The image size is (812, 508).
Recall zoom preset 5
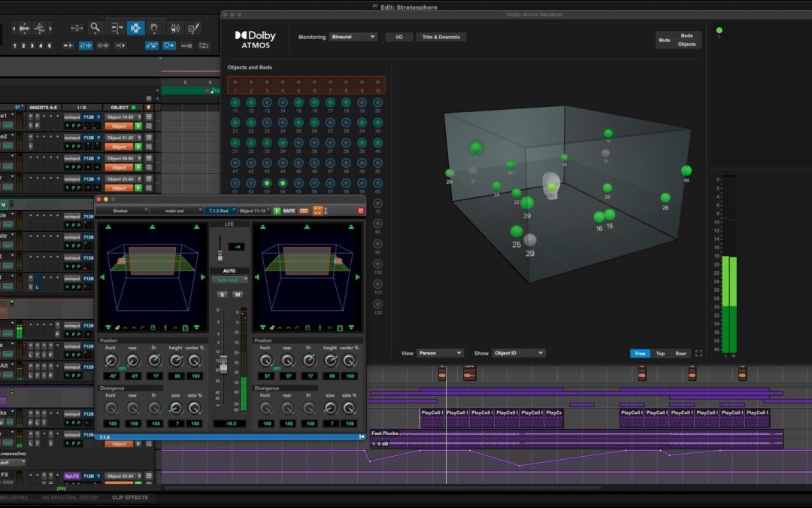(x=50, y=46)
